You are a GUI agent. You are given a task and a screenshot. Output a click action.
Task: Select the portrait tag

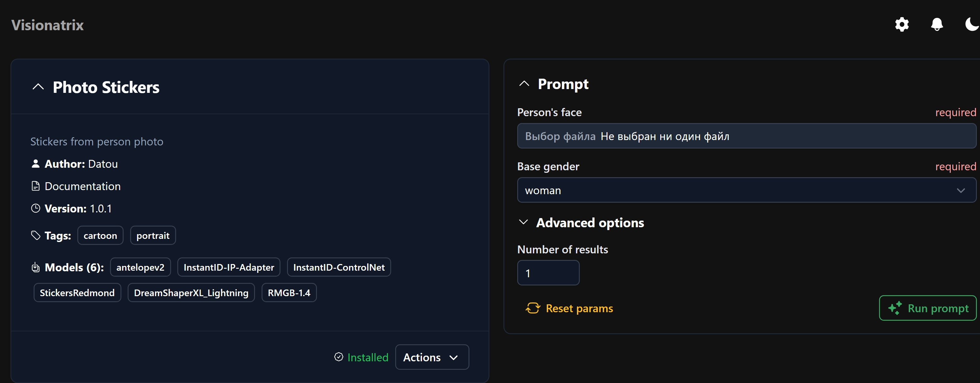pyautogui.click(x=153, y=235)
